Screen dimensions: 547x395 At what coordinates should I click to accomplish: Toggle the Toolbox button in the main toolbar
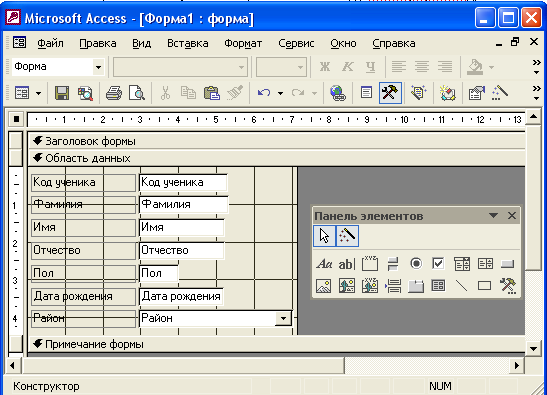390,93
